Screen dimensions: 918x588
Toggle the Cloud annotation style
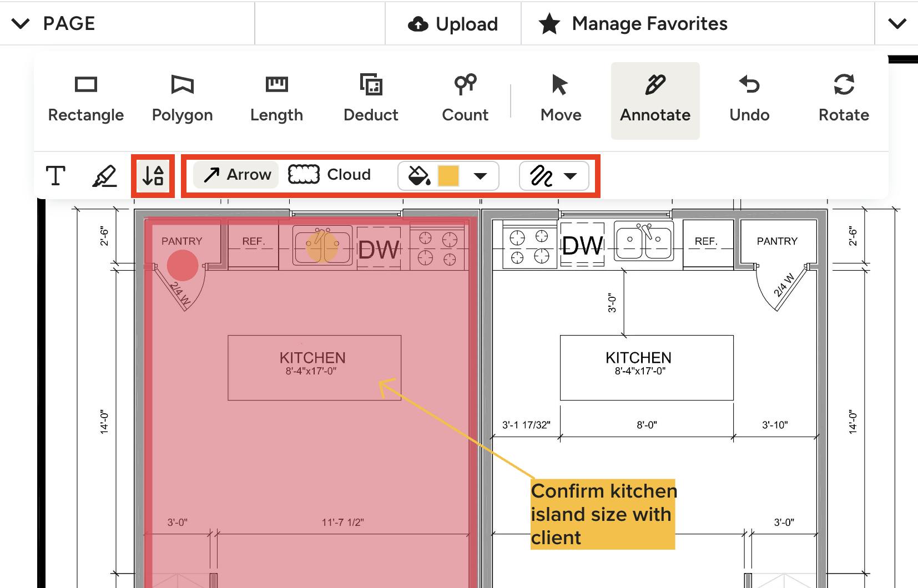330,175
